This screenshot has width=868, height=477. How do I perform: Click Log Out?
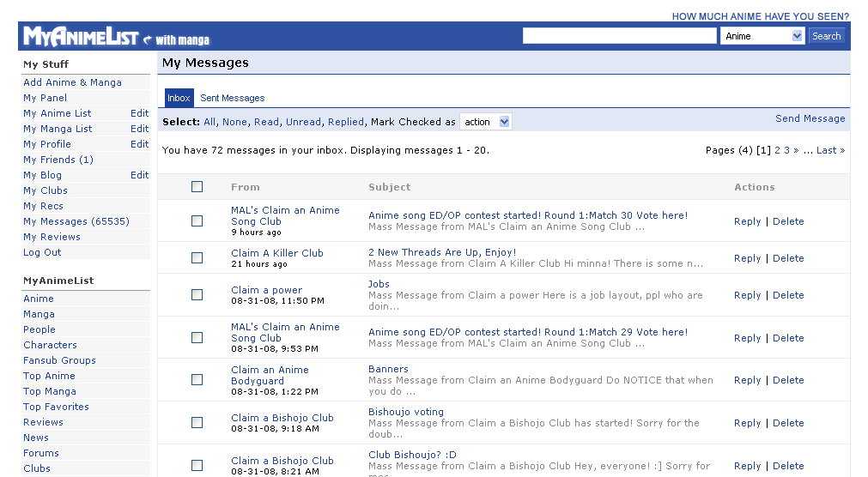coord(42,253)
